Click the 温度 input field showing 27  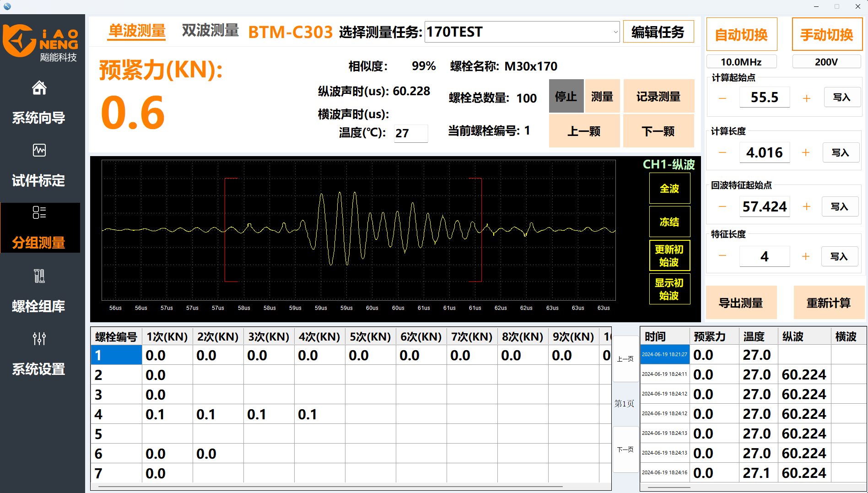pyautogui.click(x=411, y=133)
